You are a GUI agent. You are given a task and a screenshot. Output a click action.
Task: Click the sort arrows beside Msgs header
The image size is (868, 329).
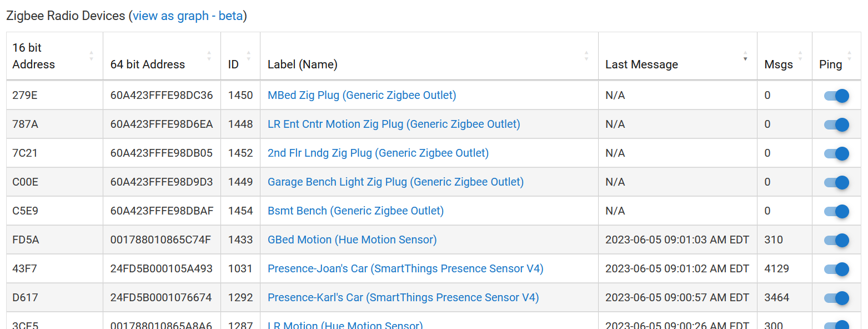pyautogui.click(x=800, y=56)
